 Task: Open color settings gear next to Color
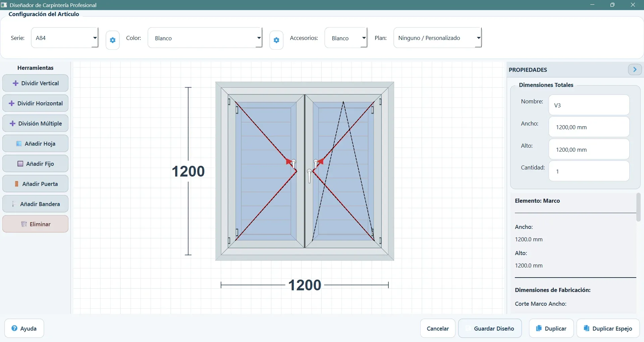click(x=276, y=40)
